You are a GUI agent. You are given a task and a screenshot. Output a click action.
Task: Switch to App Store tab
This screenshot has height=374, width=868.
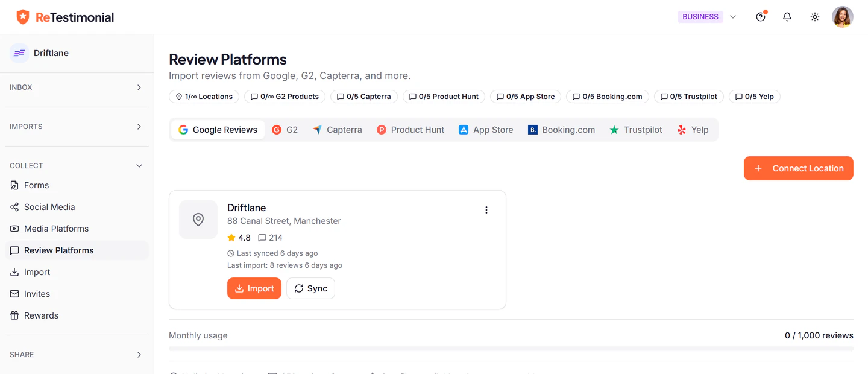pos(486,130)
